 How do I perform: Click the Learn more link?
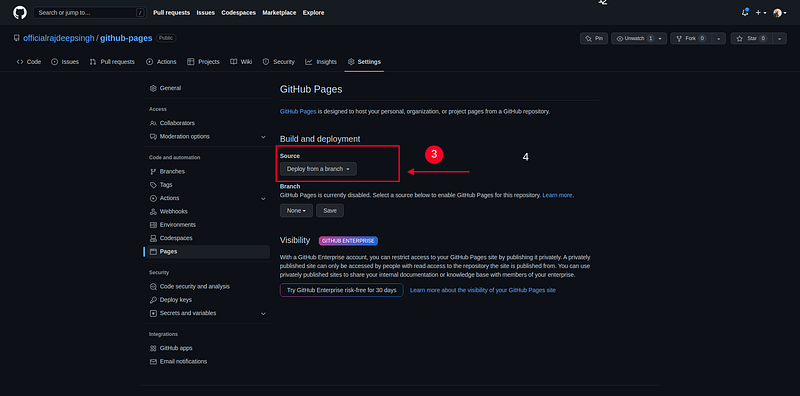557,195
